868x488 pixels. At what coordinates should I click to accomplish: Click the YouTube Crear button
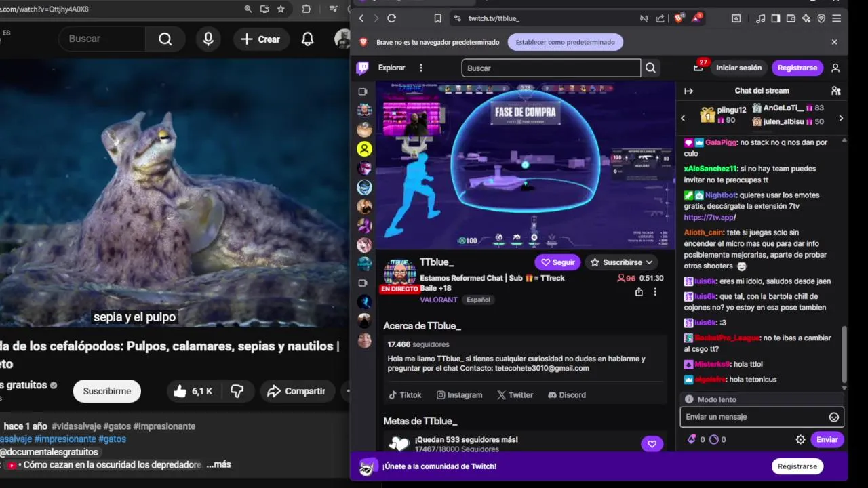pos(261,39)
